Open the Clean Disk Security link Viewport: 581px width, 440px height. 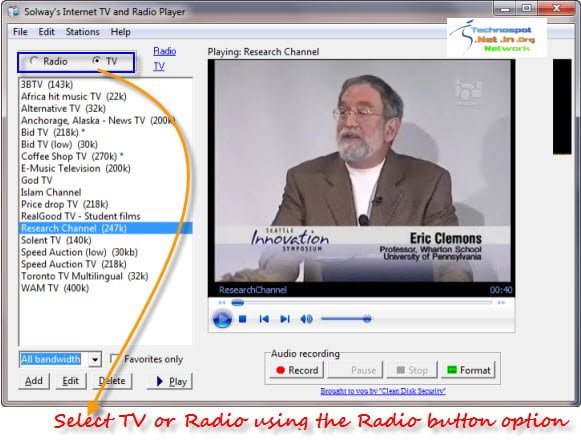[383, 391]
